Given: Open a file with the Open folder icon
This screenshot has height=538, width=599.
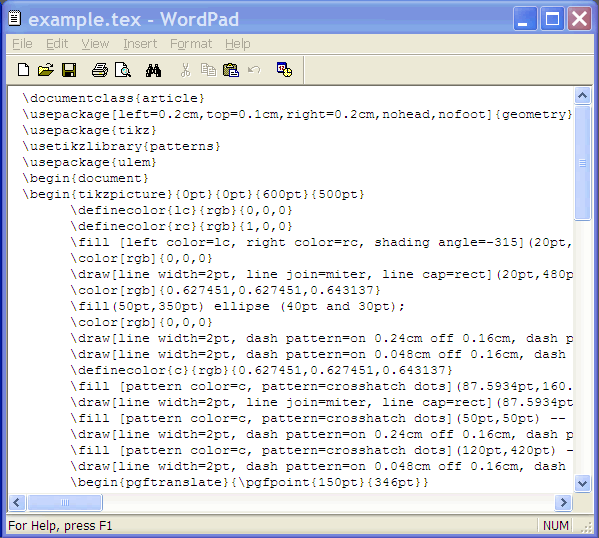Looking at the screenshot, I should pyautogui.click(x=46, y=70).
